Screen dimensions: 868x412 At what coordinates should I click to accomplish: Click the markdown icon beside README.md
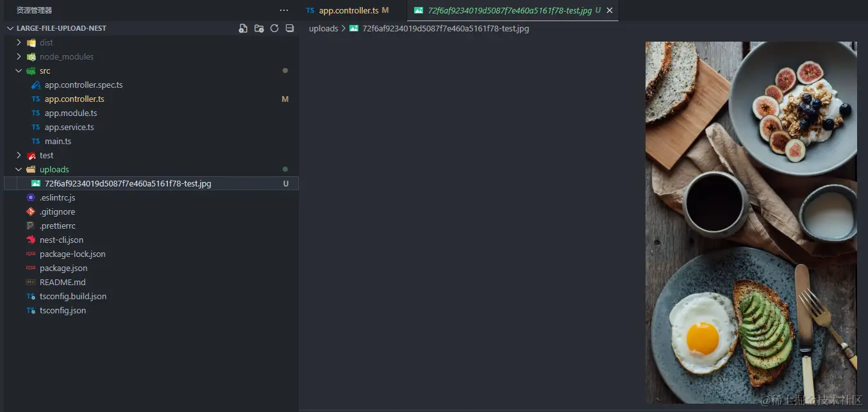31,282
